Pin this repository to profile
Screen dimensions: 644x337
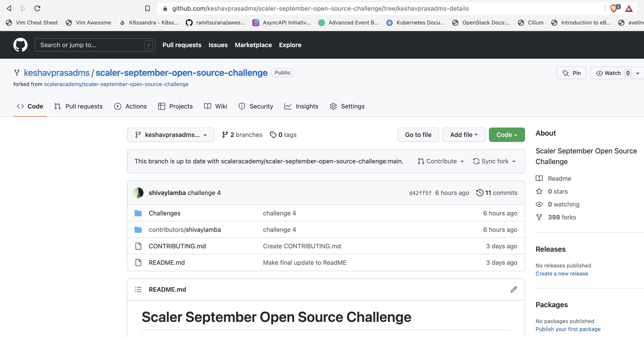(x=571, y=73)
